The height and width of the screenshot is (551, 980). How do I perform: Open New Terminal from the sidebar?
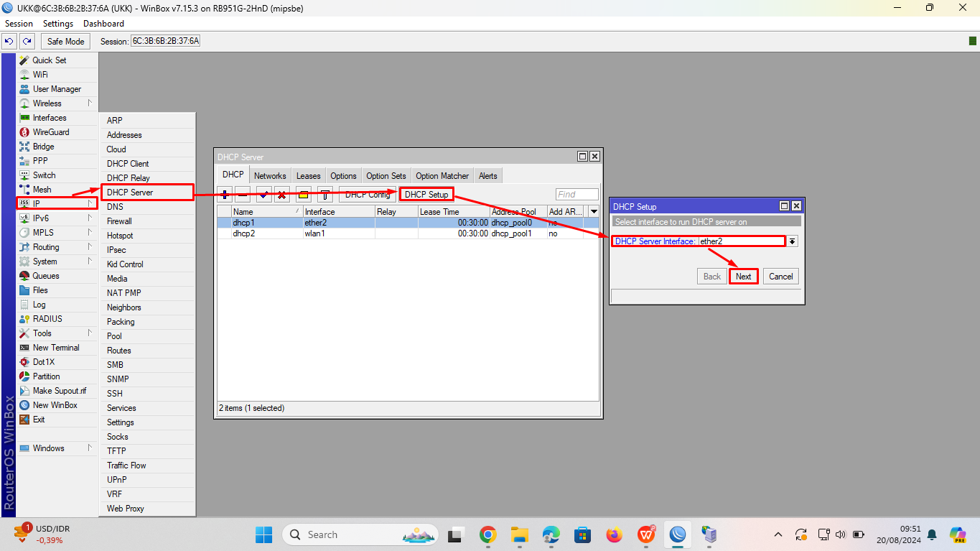point(56,348)
